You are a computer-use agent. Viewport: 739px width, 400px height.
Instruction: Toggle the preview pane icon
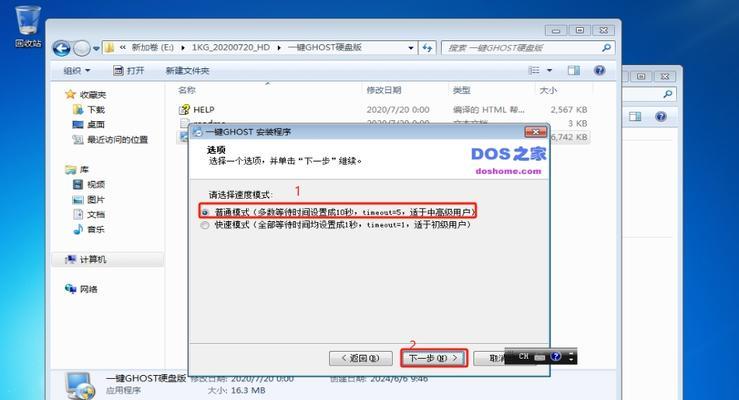(574, 70)
